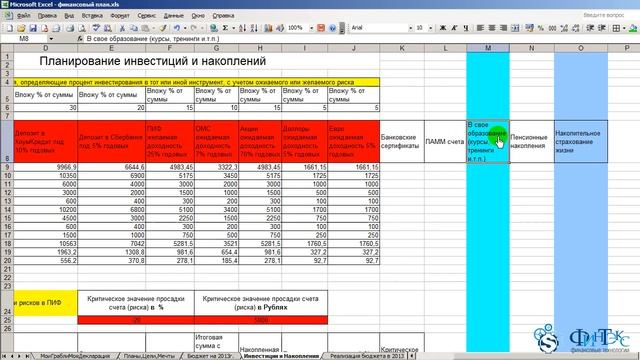Cut selection with the scissors icon
Image resolution: width=640 pixels, height=360 pixels.
click(122, 28)
